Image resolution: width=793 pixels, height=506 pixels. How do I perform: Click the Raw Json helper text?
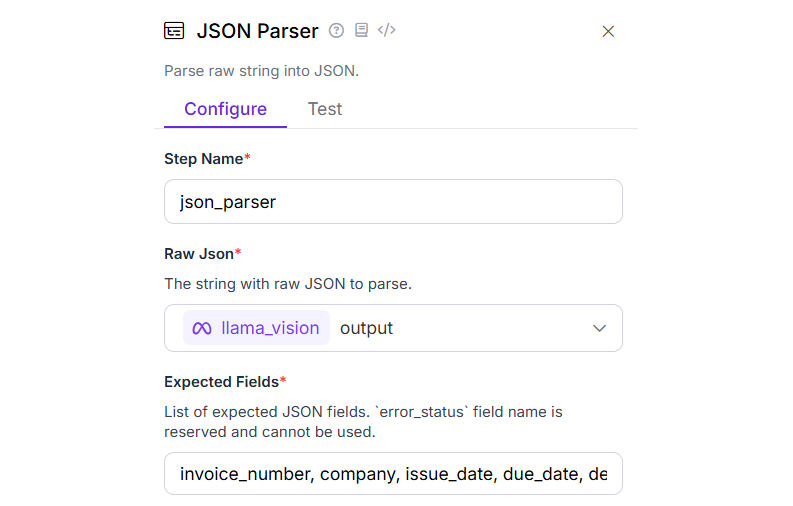(x=288, y=284)
